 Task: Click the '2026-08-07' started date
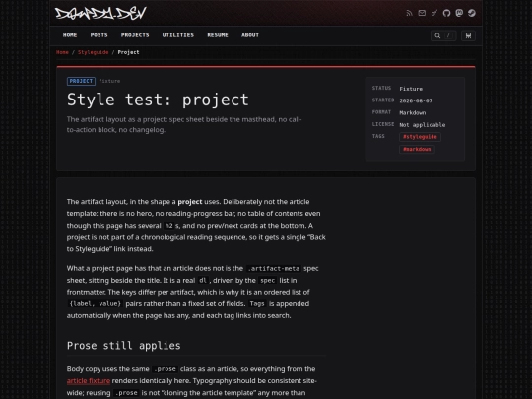[416, 100]
